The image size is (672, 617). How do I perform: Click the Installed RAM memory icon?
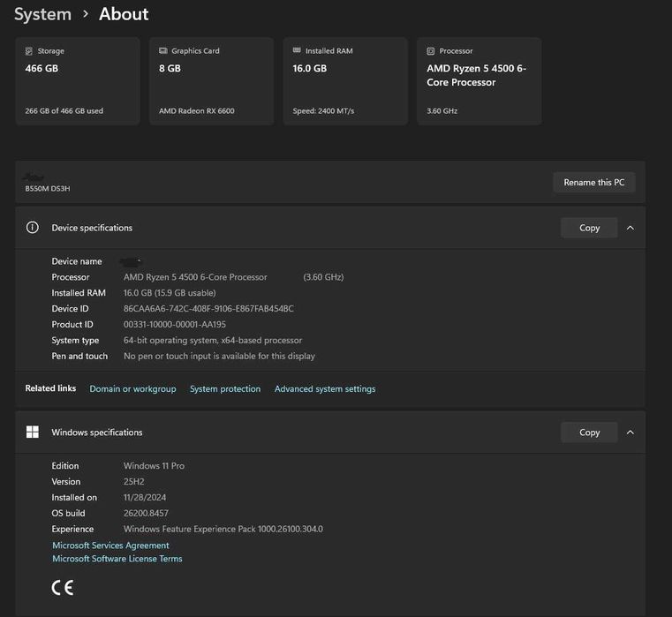[297, 50]
